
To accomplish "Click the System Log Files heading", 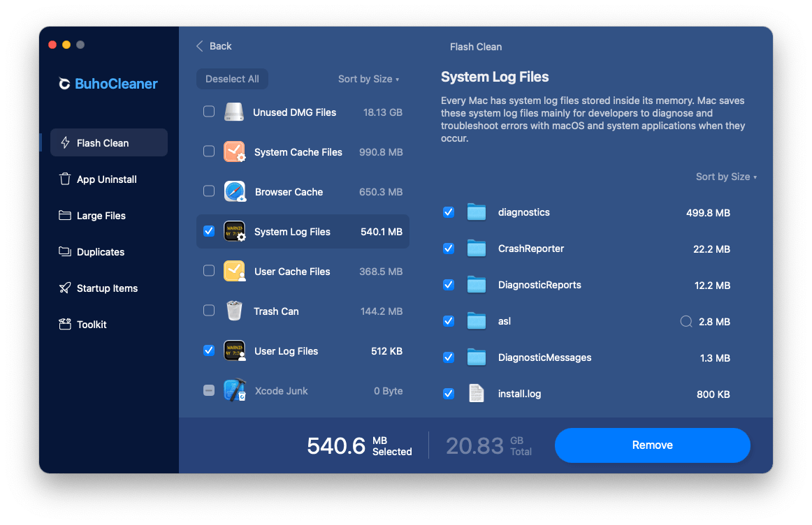I will coord(495,77).
